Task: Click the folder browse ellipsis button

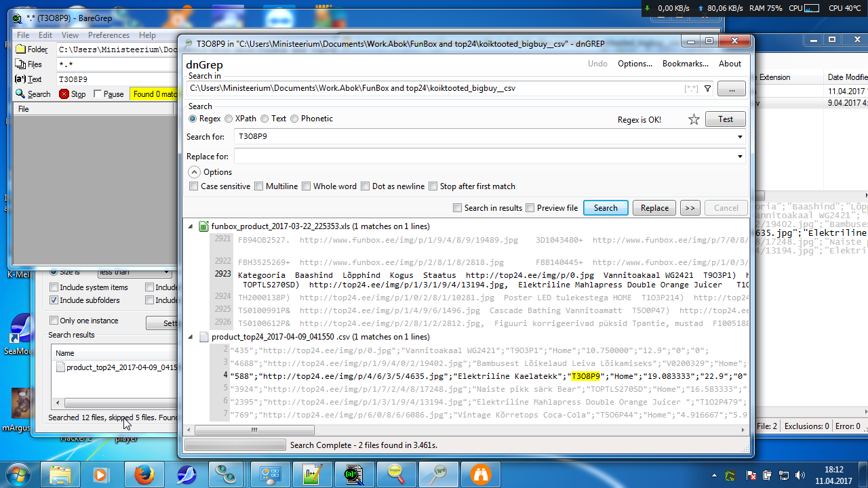Action: (732, 89)
